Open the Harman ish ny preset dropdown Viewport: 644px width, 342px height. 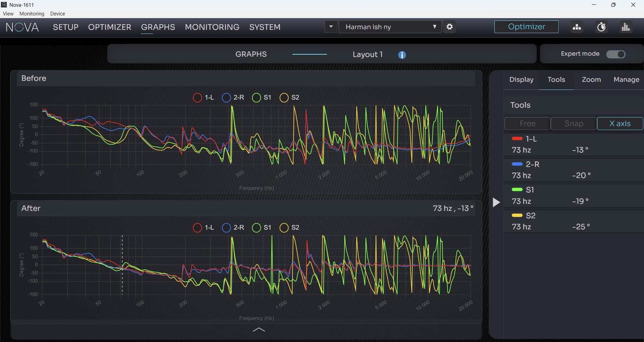(x=390, y=27)
